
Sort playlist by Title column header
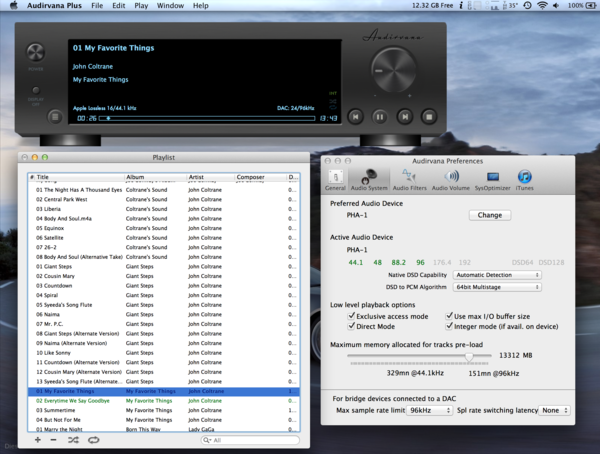pyautogui.click(x=80, y=177)
